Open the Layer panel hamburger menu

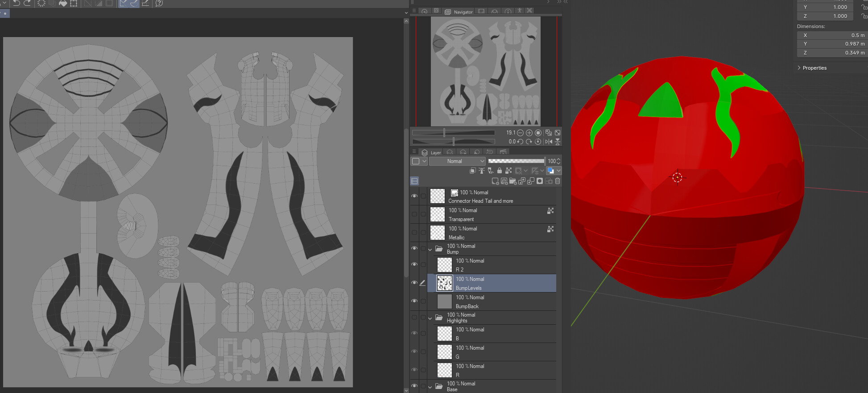click(x=414, y=152)
